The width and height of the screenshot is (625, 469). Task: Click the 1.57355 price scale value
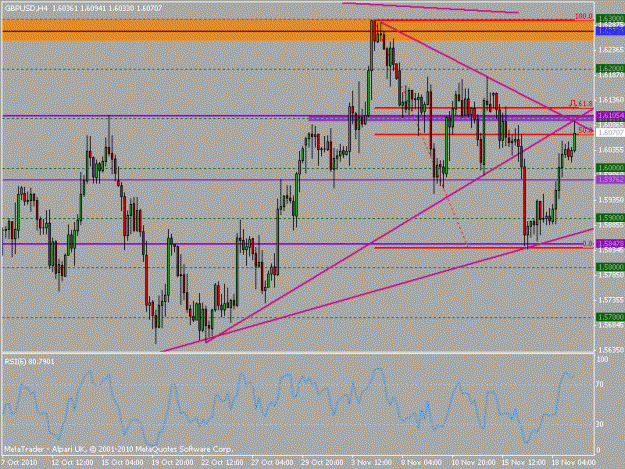click(611, 300)
